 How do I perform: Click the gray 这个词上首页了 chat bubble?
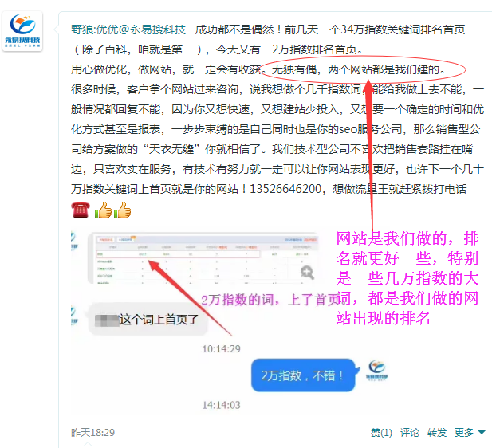(x=148, y=320)
